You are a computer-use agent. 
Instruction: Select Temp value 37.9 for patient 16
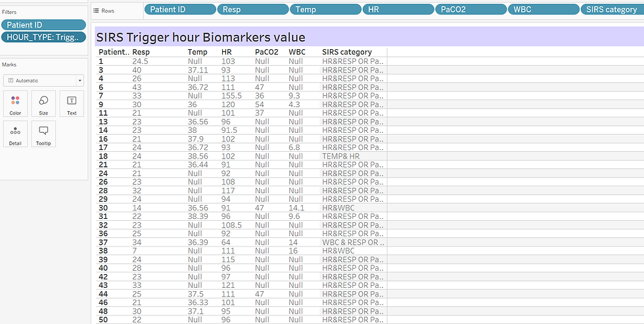click(x=196, y=139)
